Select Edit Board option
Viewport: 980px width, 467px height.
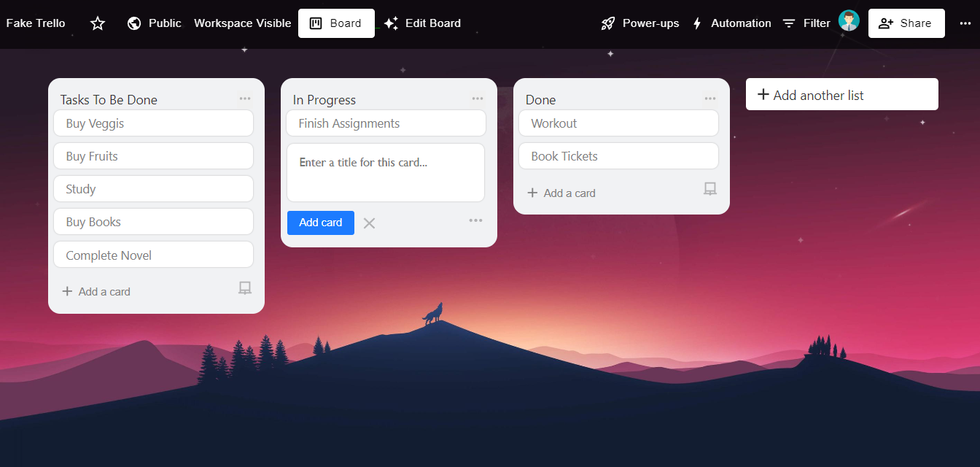(x=423, y=23)
